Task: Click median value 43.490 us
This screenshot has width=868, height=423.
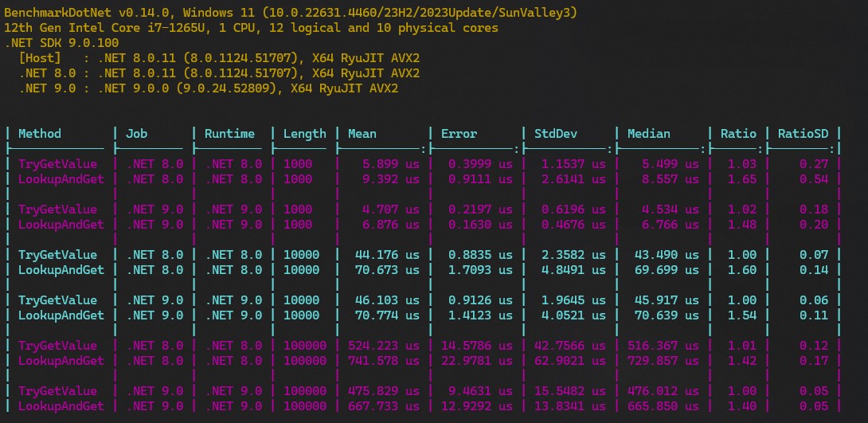Action: pyautogui.click(x=667, y=255)
